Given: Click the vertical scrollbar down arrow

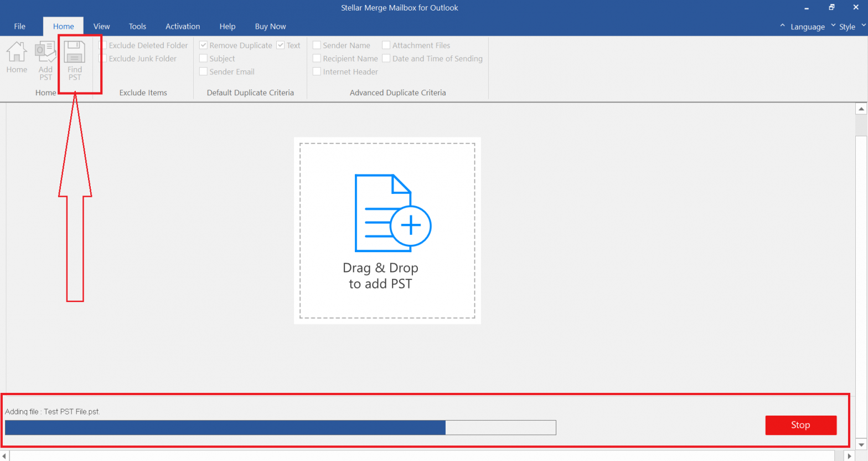Looking at the screenshot, I should pos(861,444).
